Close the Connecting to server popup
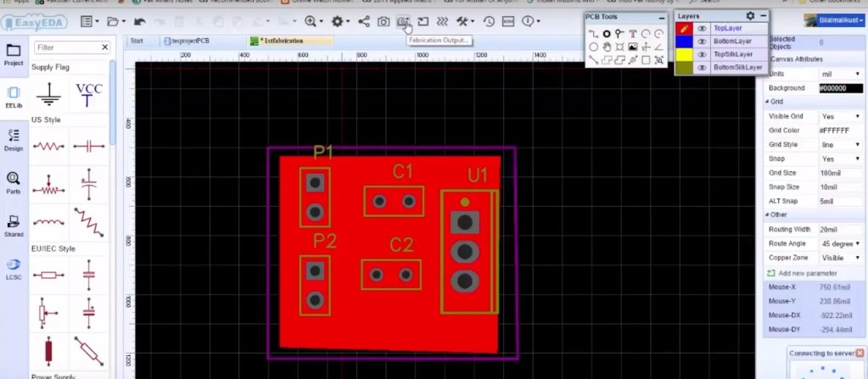The height and width of the screenshot is (379, 868). 860,353
